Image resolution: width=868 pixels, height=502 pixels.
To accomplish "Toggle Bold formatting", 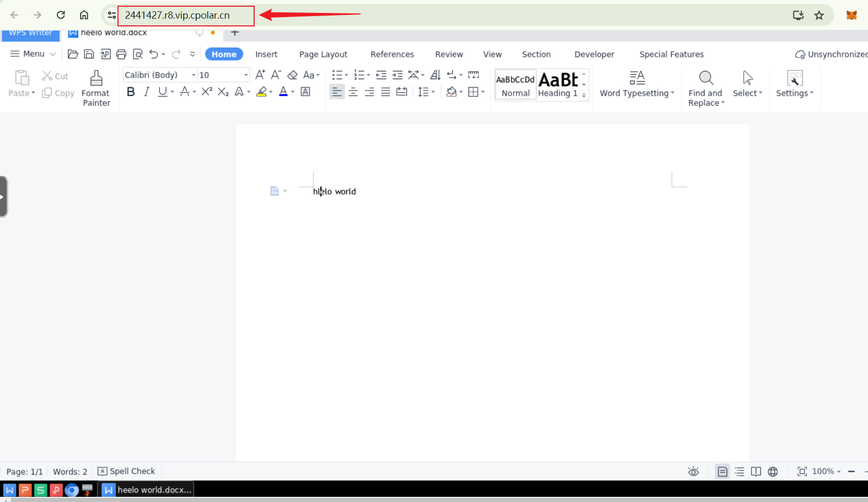I will click(x=130, y=92).
